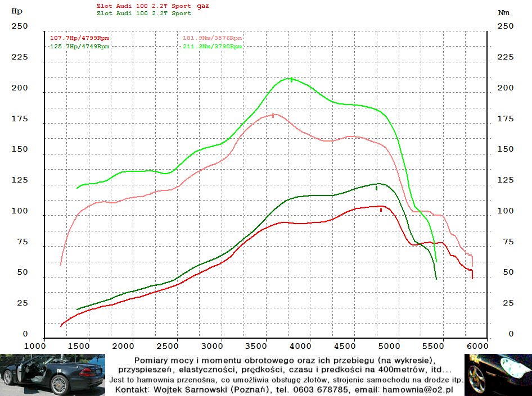
Task: Click the dark green power peak marker
Action: 376,188
